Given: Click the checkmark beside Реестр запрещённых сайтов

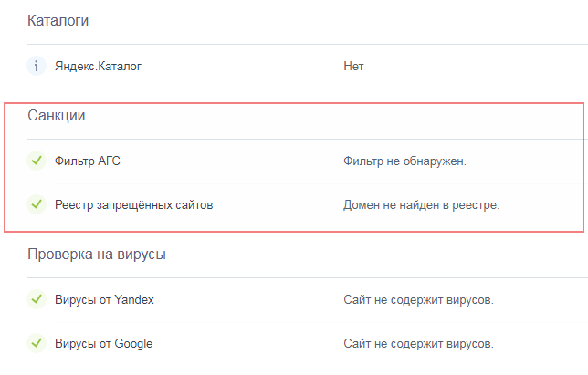Looking at the screenshot, I should pos(37,205).
